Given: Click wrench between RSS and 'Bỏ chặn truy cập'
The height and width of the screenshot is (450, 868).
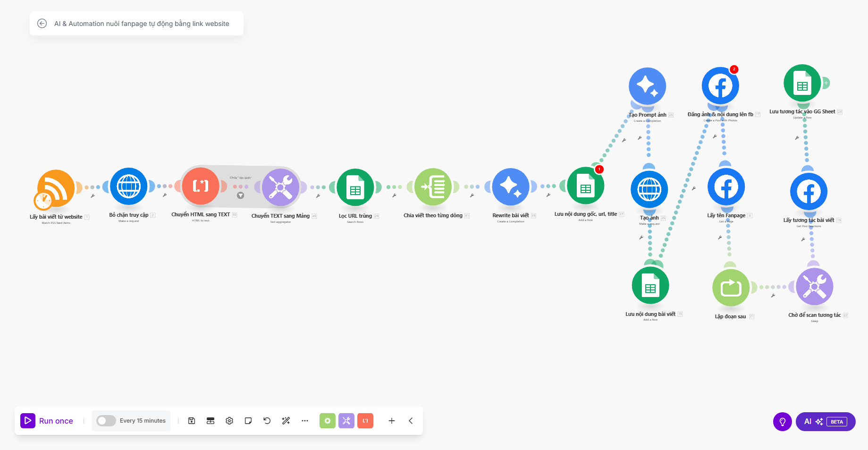Looking at the screenshot, I should 93,195.
